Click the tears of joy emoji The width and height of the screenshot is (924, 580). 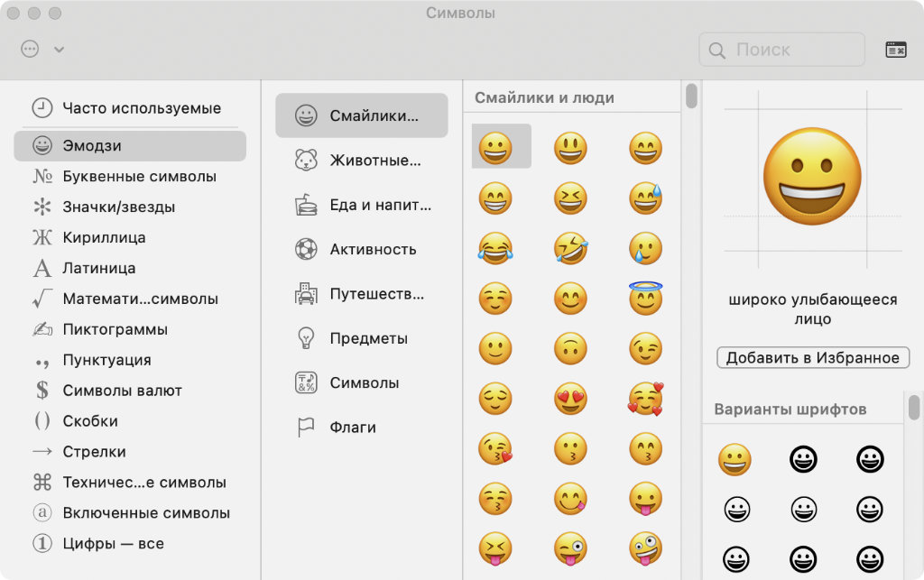tap(495, 249)
